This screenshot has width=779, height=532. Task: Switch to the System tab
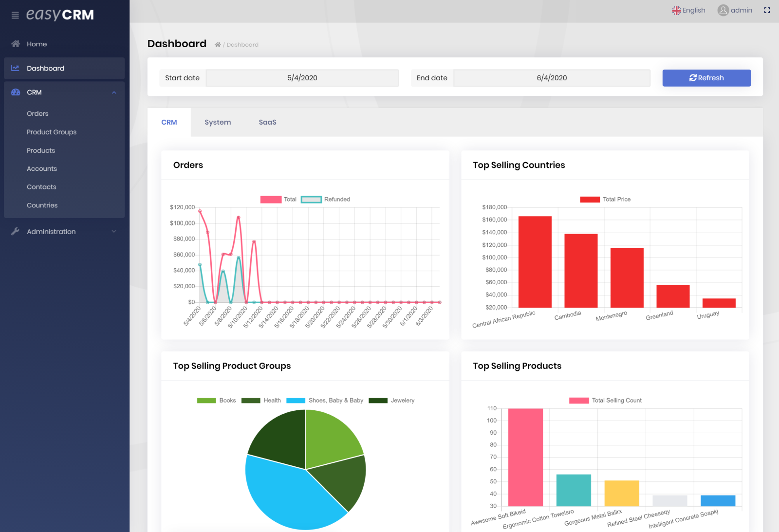pos(218,122)
